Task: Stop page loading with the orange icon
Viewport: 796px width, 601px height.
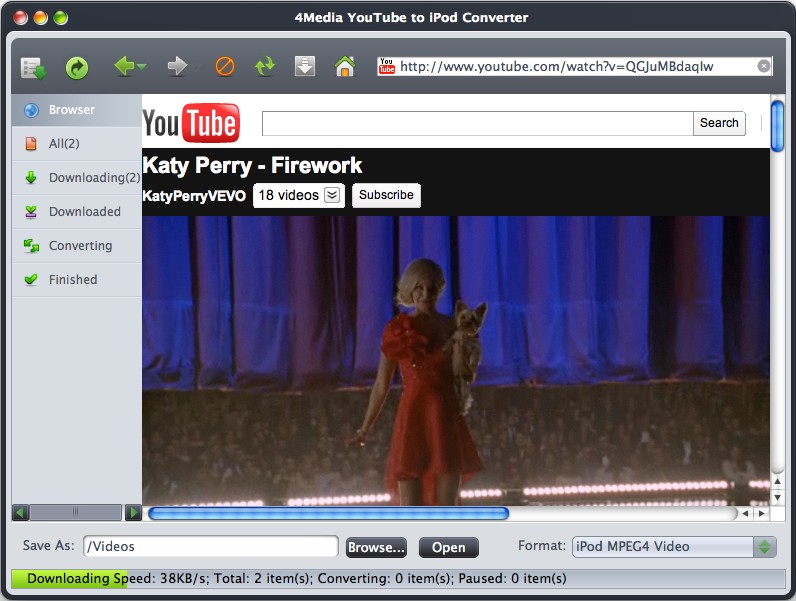Action: pyautogui.click(x=225, y=66)
